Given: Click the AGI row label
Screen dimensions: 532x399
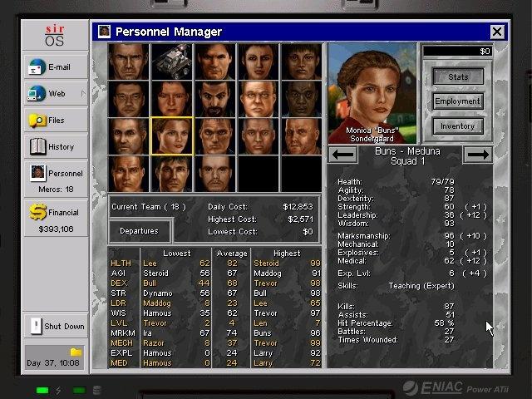Looking at the screenshot, I should tap(118, 273).
